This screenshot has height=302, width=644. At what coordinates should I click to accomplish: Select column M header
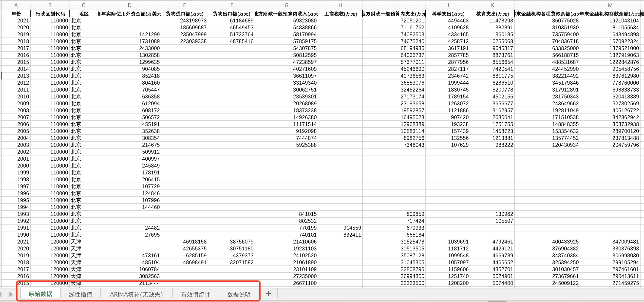tap(610, 5)
